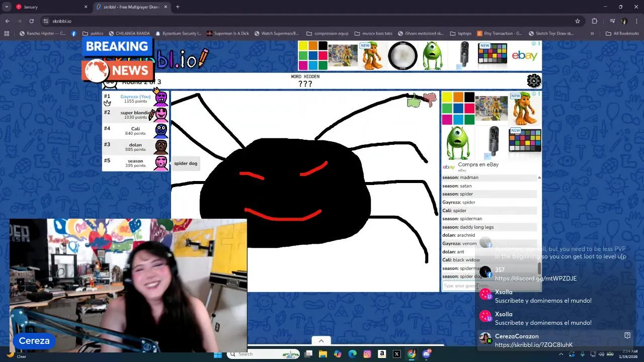
Task: Click the 'Cereza' streamer name label
Action: point(34,341)
